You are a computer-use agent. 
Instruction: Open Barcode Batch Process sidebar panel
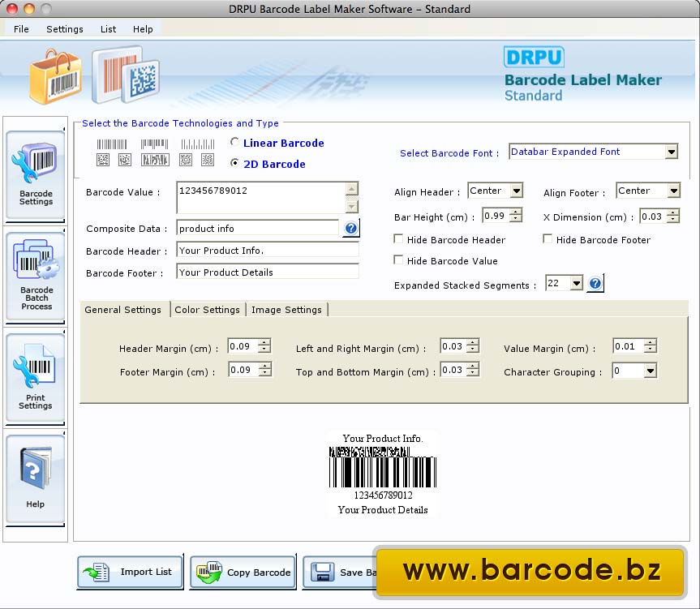(35, 277)
